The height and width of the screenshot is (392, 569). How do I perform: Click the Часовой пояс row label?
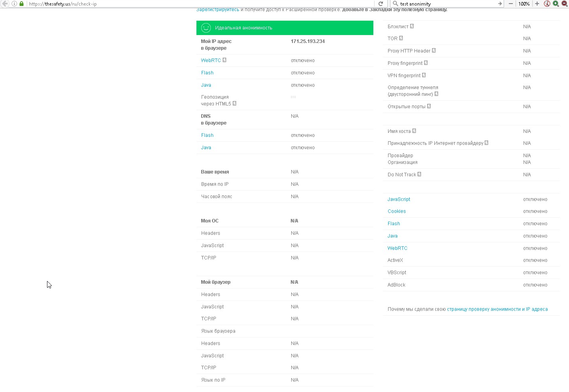pyautogui.click(x=216, y=197)
